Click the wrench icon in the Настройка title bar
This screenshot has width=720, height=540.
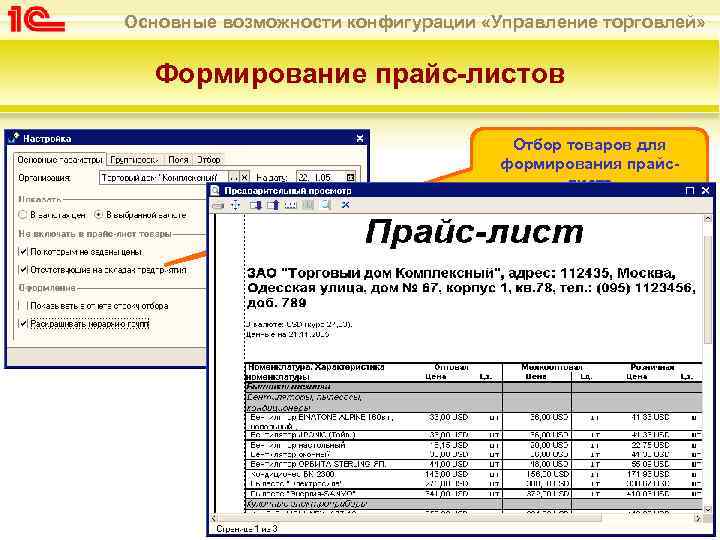(15, 138)
